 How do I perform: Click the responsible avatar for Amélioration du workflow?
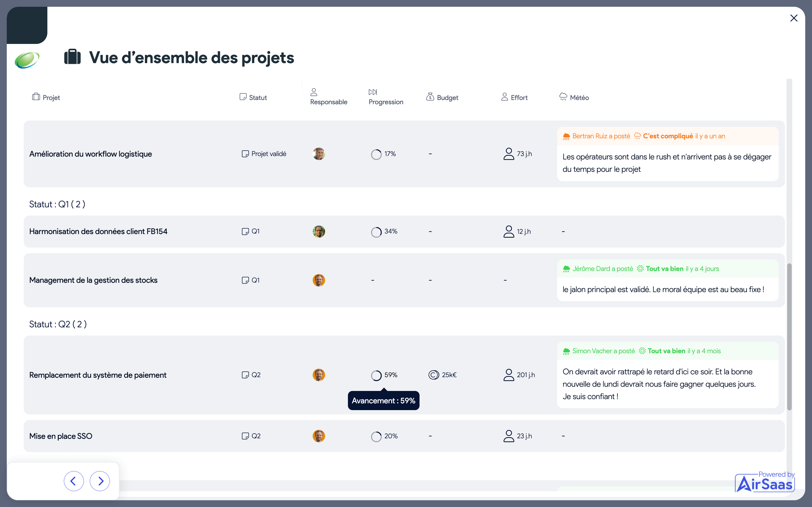(319, 154)
